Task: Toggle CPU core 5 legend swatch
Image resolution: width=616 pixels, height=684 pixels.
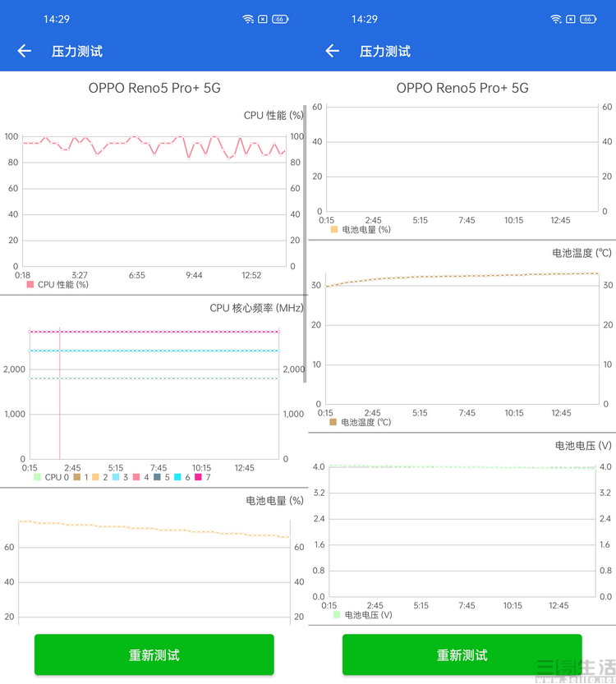Action: point(157,477)
